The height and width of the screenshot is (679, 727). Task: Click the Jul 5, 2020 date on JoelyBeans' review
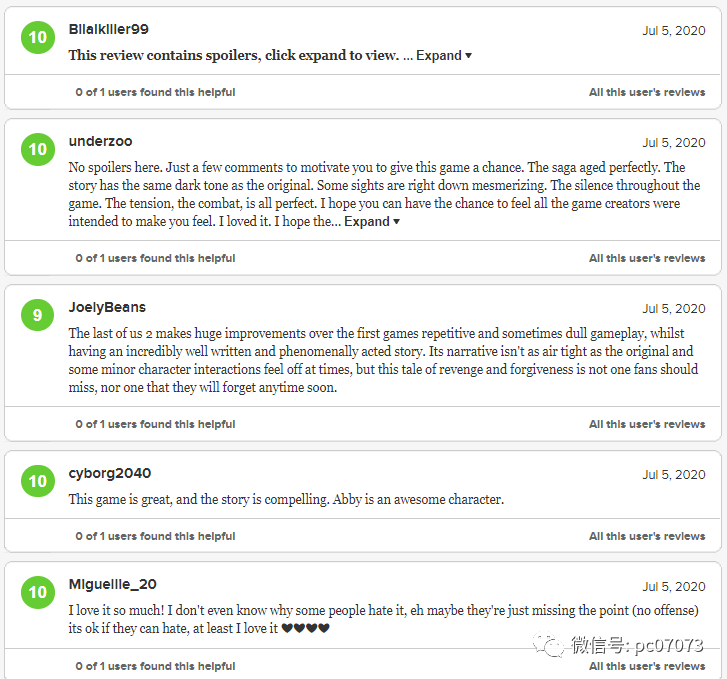click(673, 309)
